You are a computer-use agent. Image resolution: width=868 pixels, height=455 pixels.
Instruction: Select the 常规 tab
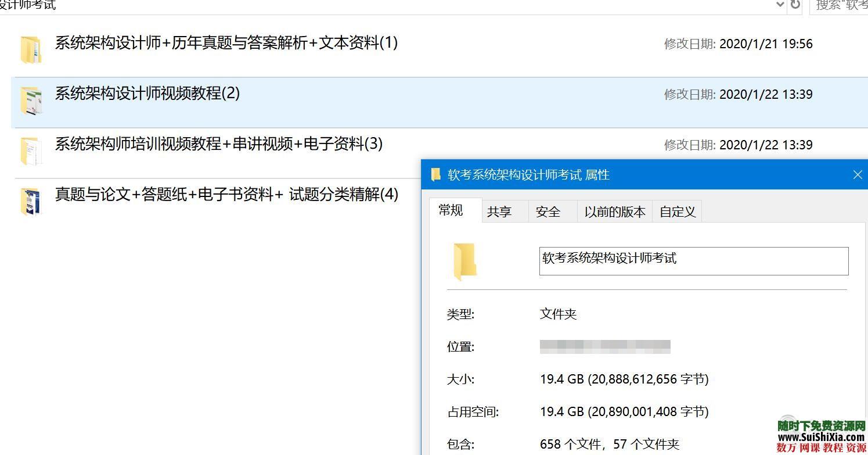pos(451,210)
